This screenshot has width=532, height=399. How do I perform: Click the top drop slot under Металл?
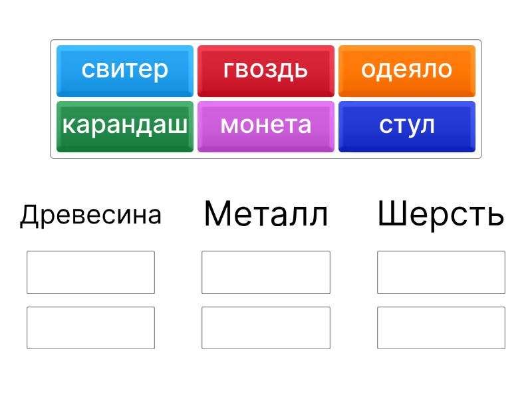coord(266,272)
